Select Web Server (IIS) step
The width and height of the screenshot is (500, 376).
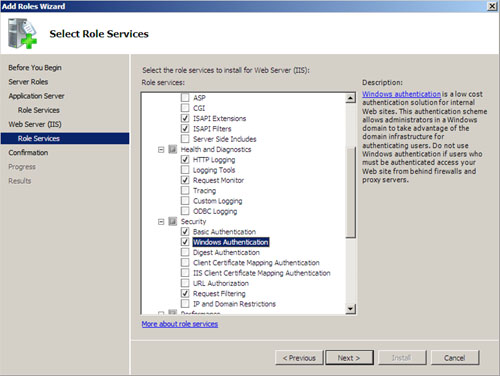[35, 124]
